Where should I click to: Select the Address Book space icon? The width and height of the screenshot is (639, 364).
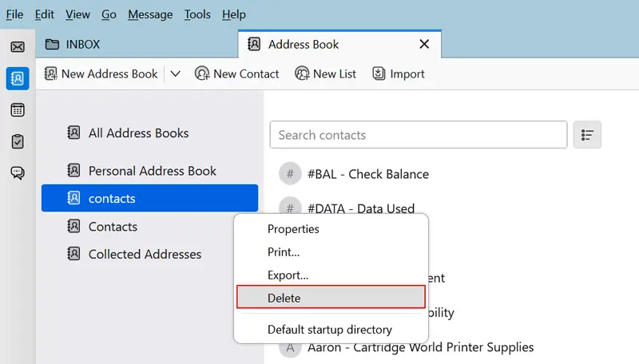[17, 78]
